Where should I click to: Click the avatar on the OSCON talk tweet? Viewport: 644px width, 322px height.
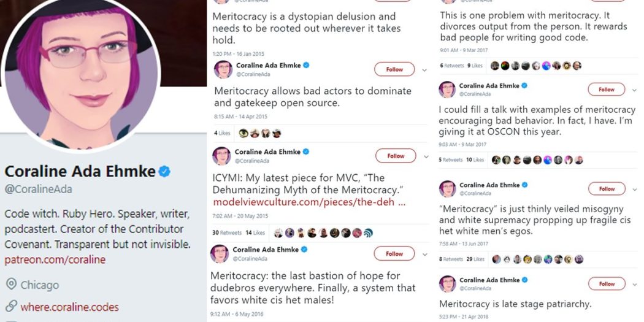point(447,90)
